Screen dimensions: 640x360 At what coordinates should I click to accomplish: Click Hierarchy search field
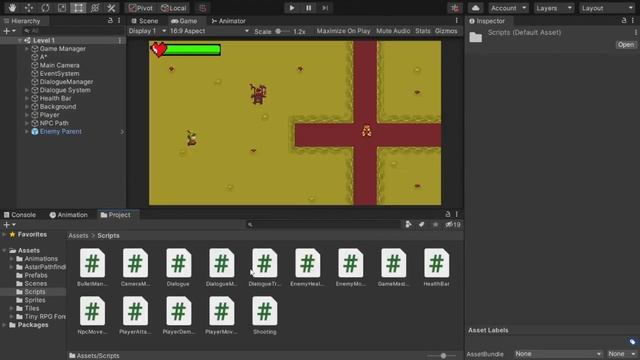[x=73, y=31]
